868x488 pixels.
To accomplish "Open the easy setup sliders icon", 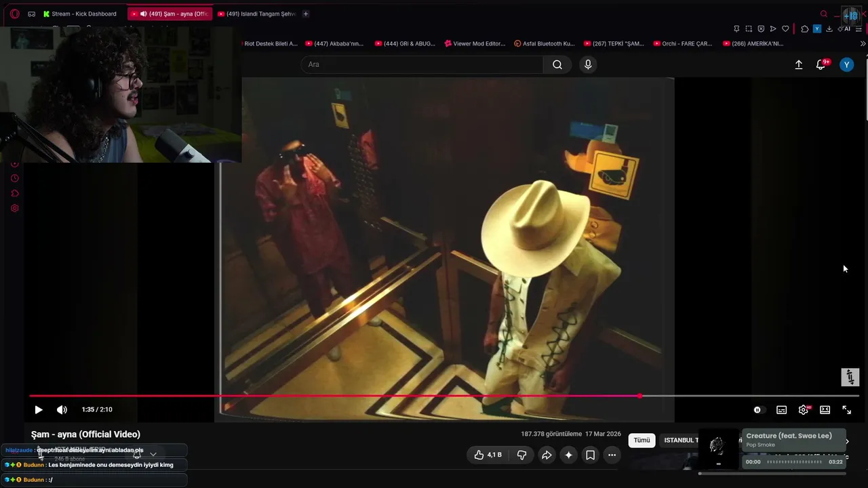I will [859, 28].
